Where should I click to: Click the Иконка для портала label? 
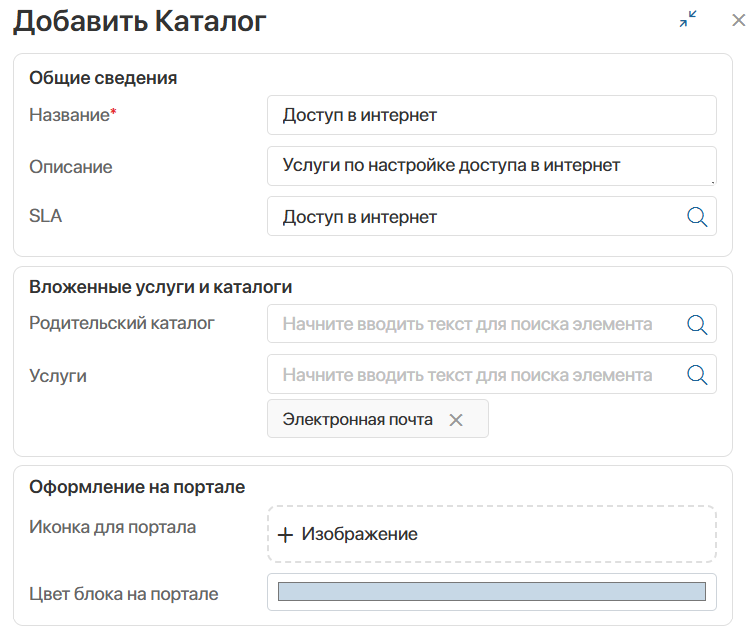click(112, 527)
